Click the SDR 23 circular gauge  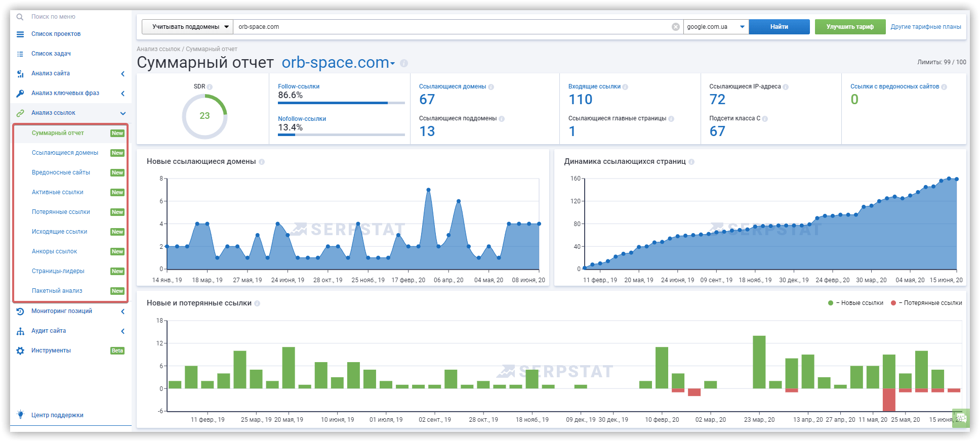click(x=205, y=116)
